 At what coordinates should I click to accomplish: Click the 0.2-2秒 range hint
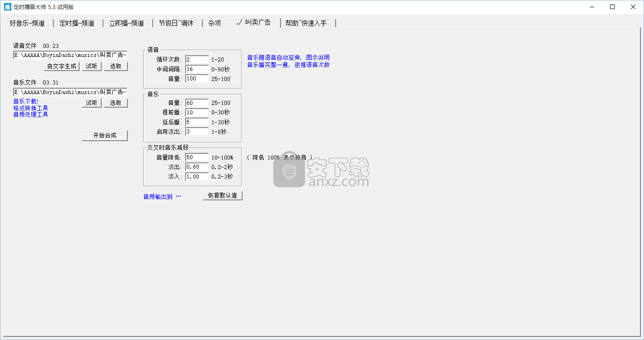(222, 167)
